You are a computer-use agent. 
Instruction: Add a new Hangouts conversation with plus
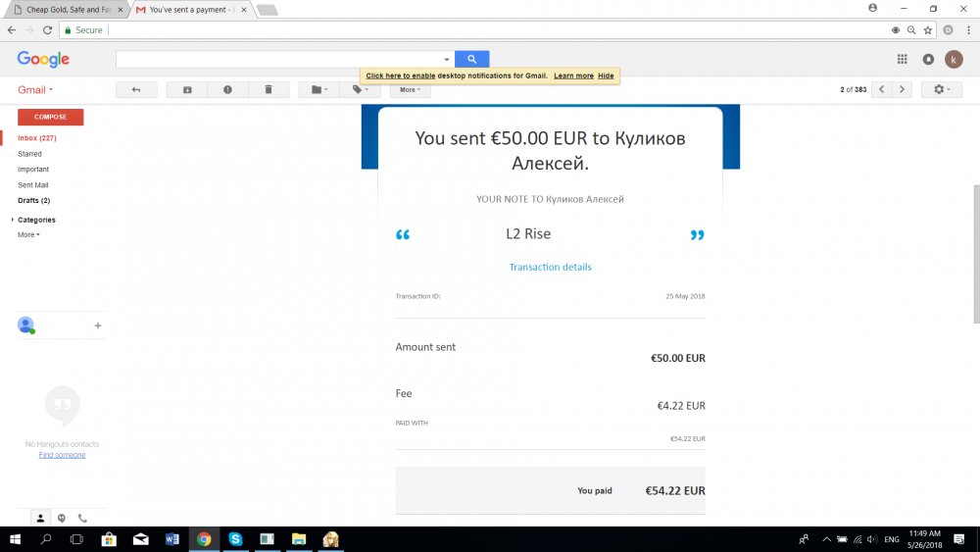click(x=97, y=326)
